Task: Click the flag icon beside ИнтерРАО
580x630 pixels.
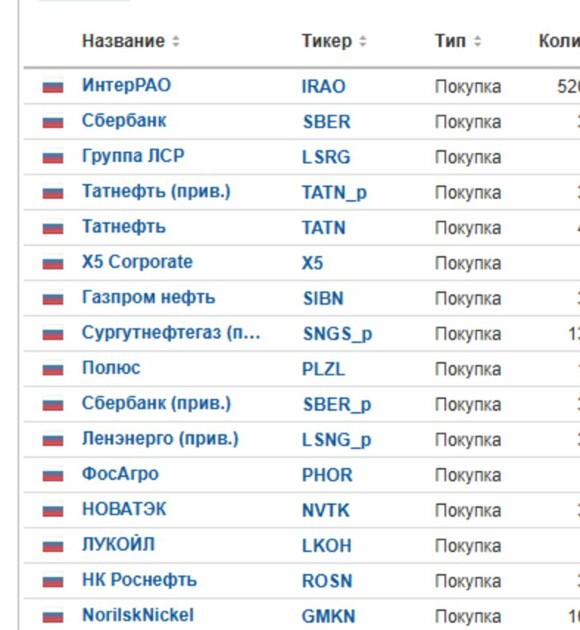Action: (53, 86)
